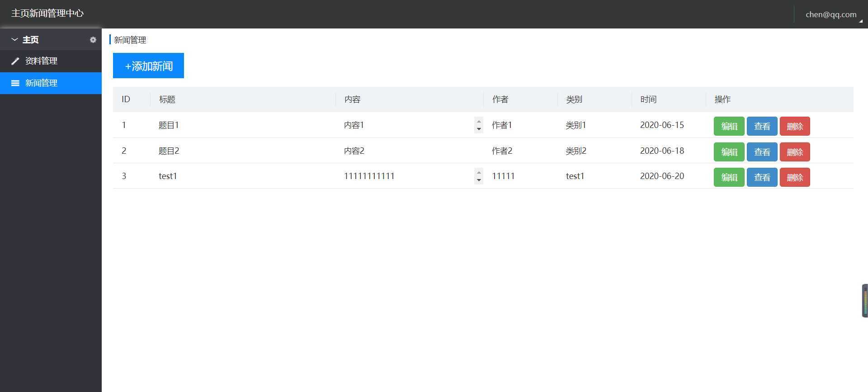This screenshot has width=868, height=392.
Task: Click the 新闻管理 page heading
Action: (x=130, y=40)
